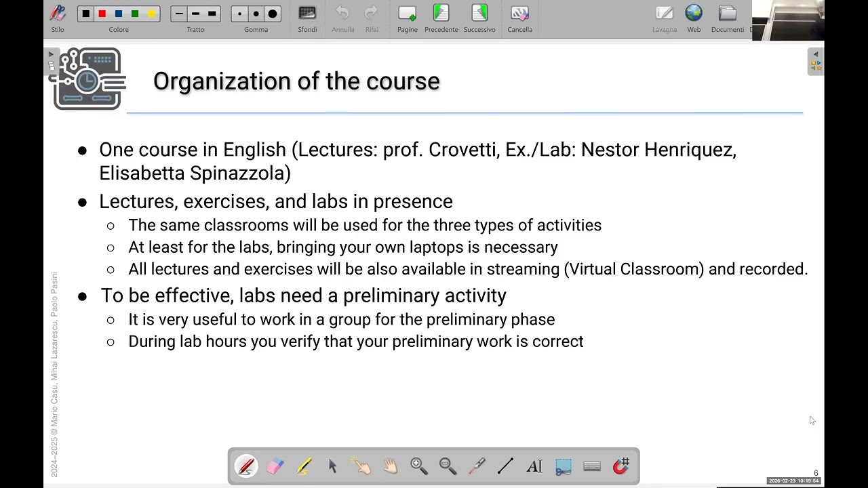Image resolution: width=868 pixels, height=488 pixels.
Task: Select the Interact with items finger tool
Action: tap(361, 466)
